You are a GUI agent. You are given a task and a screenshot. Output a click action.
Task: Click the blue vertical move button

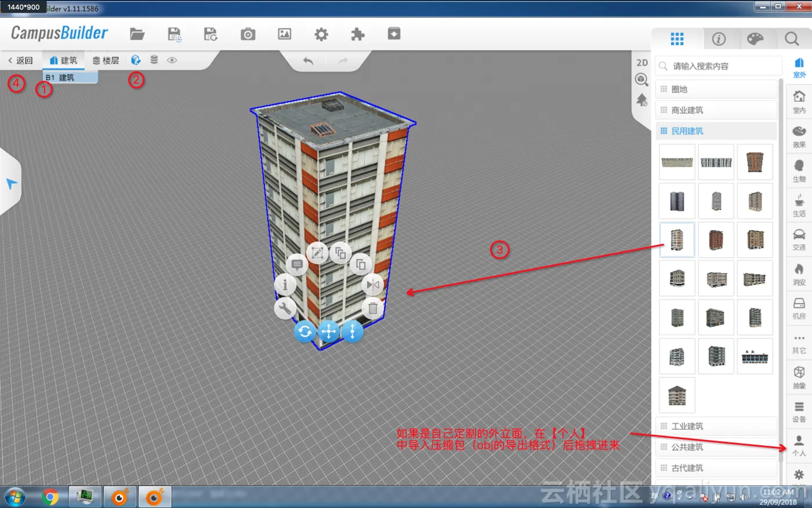(x=352, y=332)
